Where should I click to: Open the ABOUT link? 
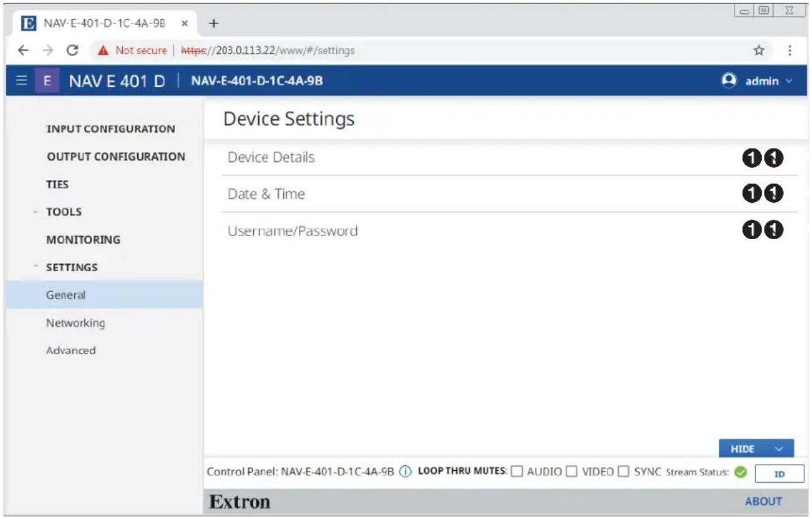pos(764,502)
